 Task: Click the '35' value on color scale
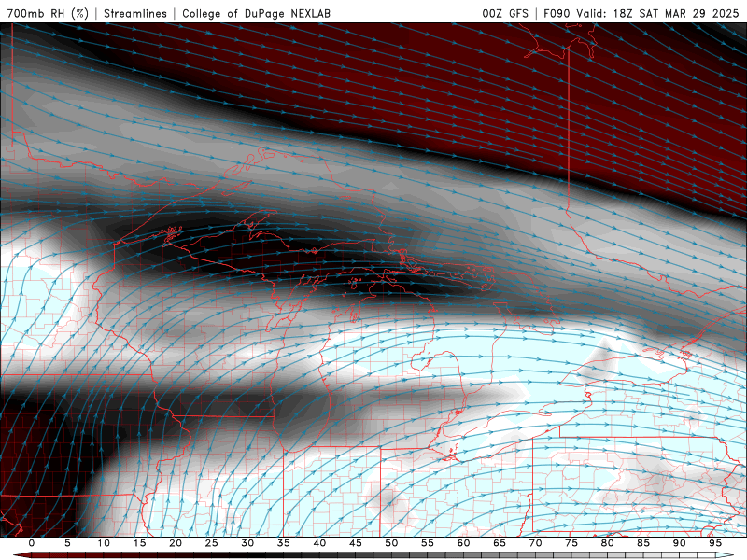point(284,543)
